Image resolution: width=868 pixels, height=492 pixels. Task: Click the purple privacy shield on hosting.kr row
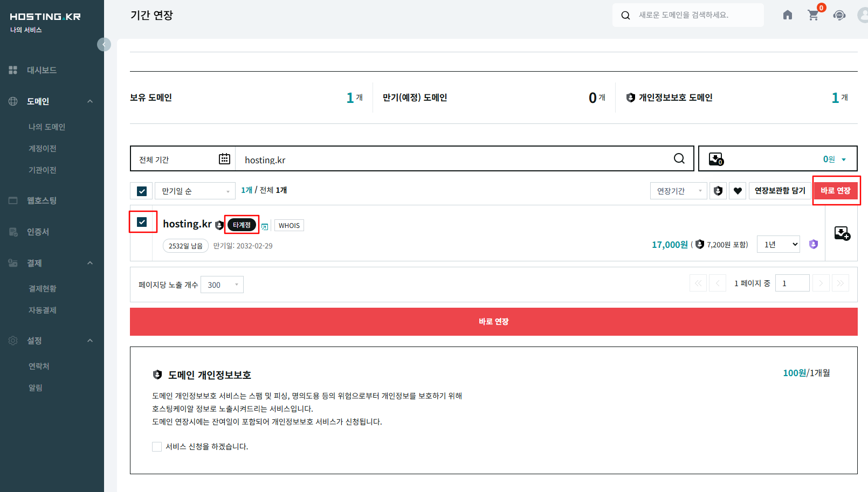[x=814, y=244]
